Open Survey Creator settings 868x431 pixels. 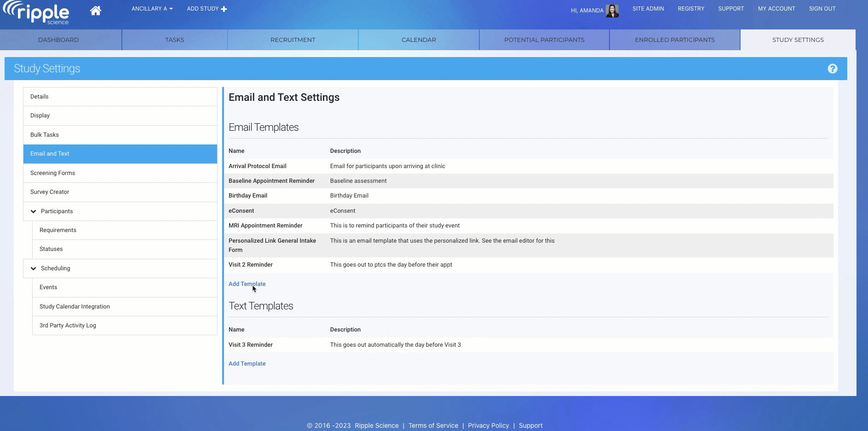50,192
